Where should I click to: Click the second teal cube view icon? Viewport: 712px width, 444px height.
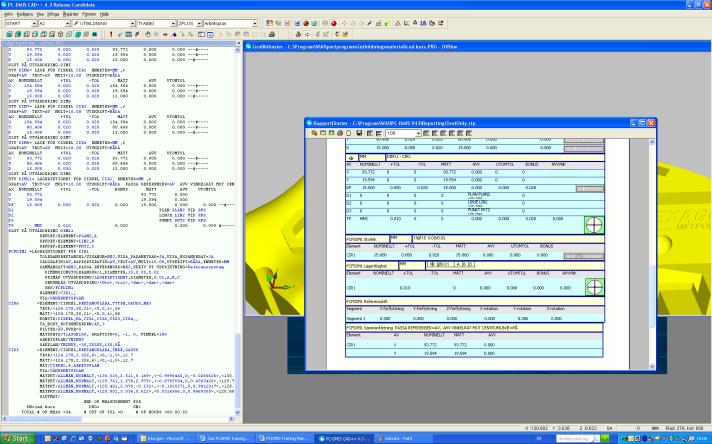(18, 35)
